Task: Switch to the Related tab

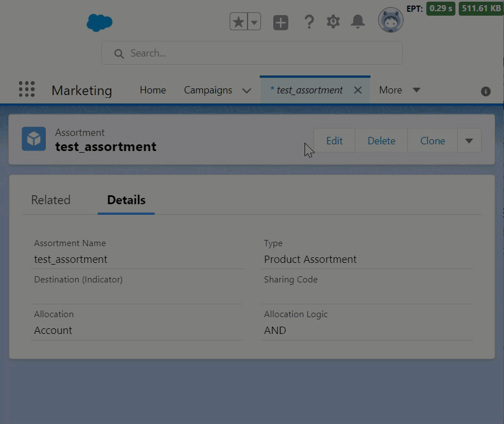Action: (51, 200)
